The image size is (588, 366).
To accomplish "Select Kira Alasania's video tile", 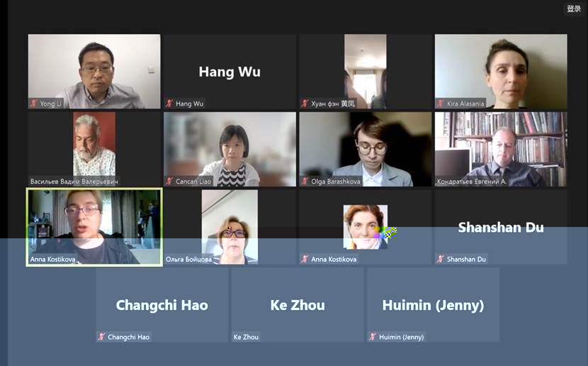I will (x=501, y=72).
